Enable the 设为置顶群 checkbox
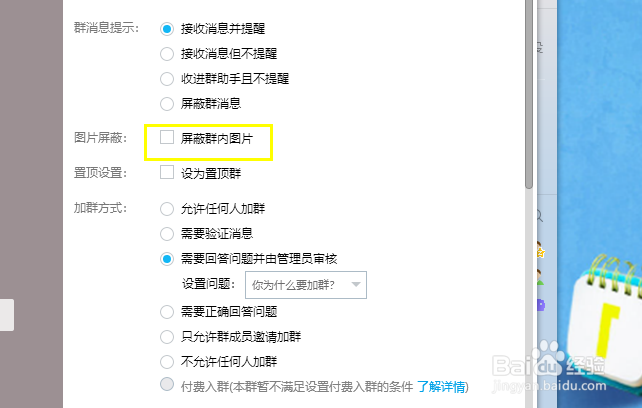 (167, 172)
